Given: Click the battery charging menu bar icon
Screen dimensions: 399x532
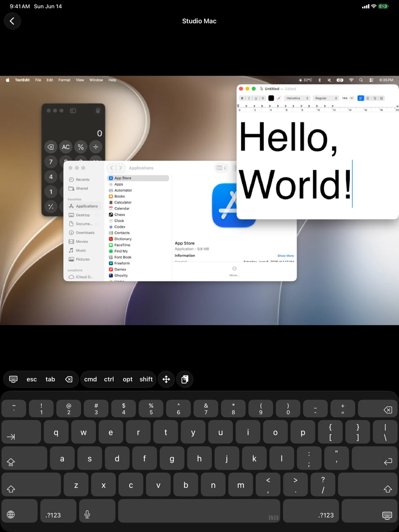Looking at the screenshot, I should 340,80.
